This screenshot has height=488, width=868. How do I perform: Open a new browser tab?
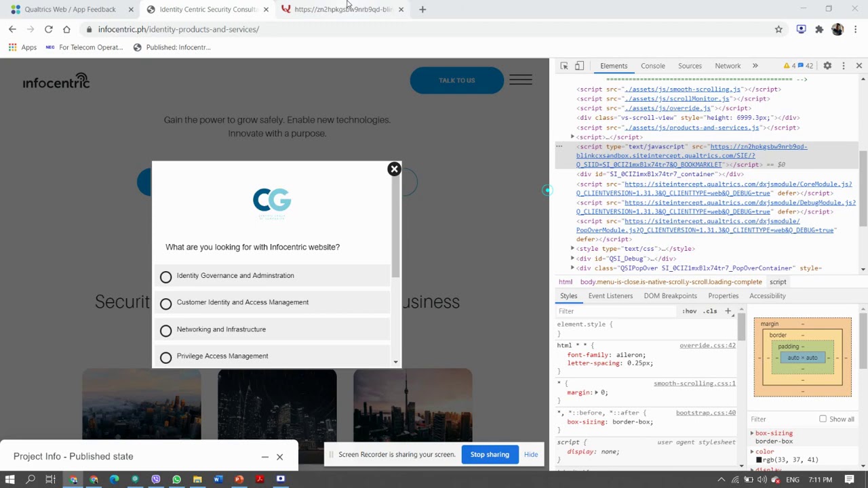422,9
